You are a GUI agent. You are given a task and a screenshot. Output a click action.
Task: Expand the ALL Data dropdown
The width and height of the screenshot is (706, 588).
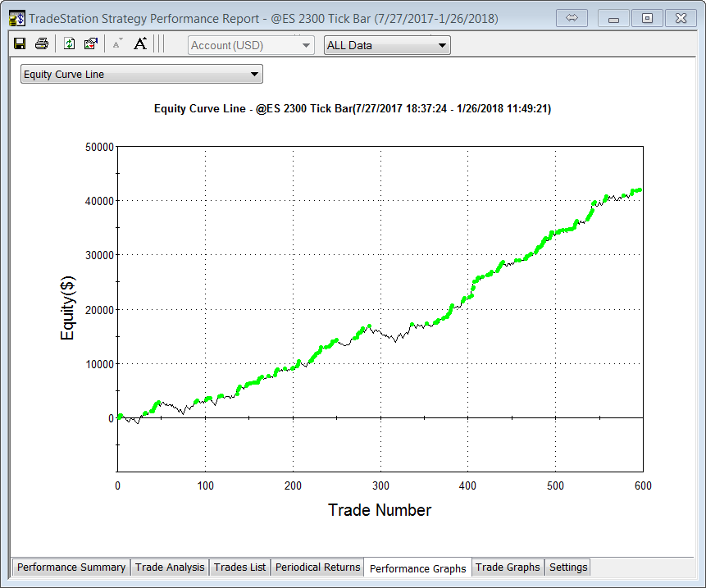coord(387,45)
